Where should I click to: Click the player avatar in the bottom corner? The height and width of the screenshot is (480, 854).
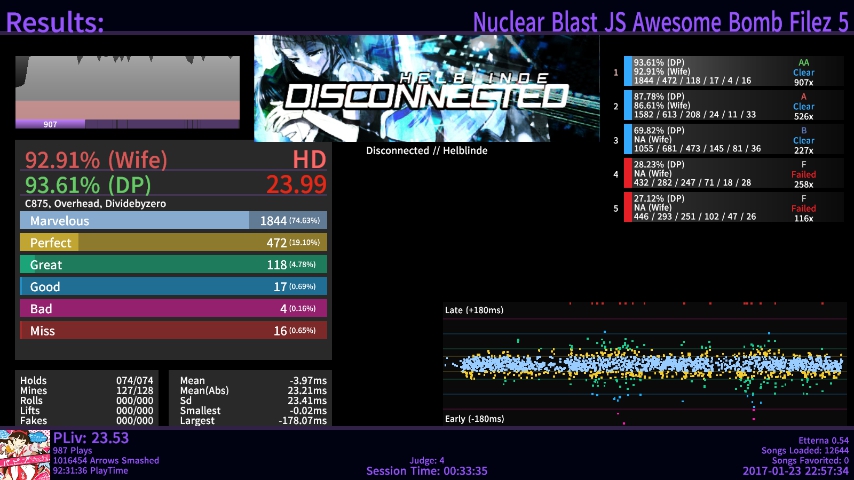pyautogui.click(x=25, y=455)
